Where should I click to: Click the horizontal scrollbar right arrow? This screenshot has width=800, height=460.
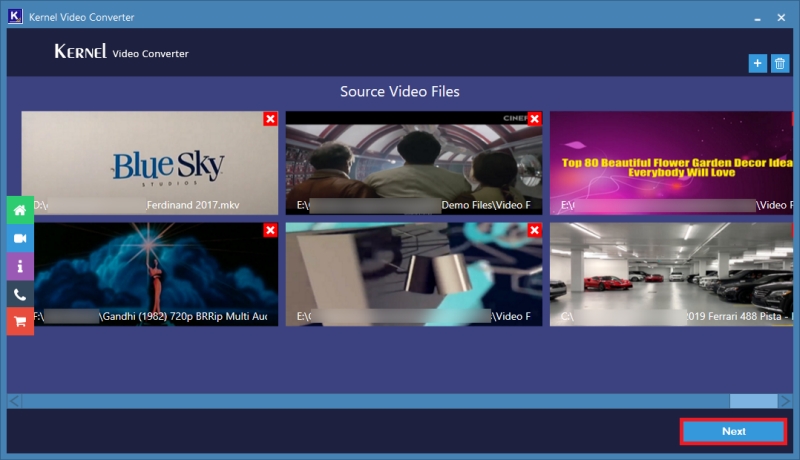pyautogui.click(x=785, y=401)
